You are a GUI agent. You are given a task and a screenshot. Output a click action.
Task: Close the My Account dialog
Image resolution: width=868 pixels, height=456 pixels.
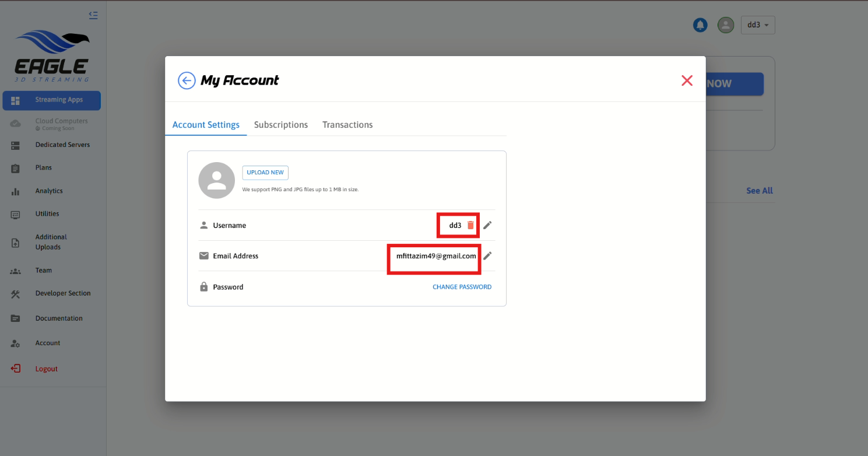click(687, 80)
